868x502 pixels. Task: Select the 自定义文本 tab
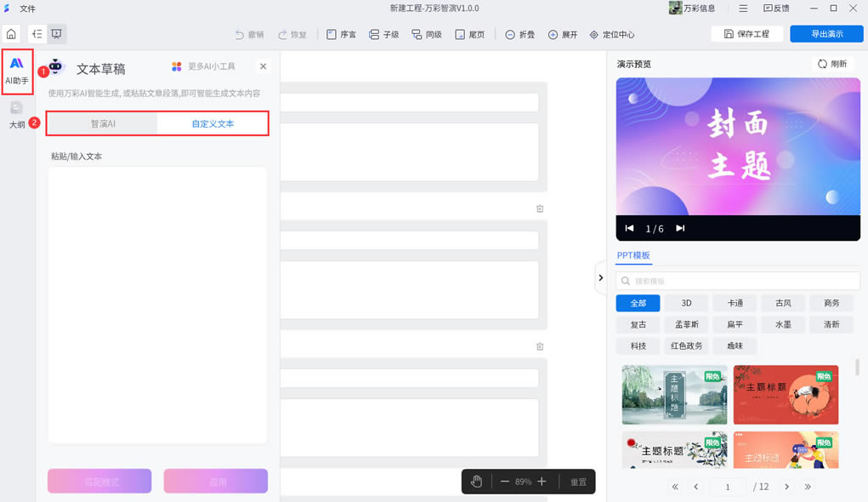(213, 123)
